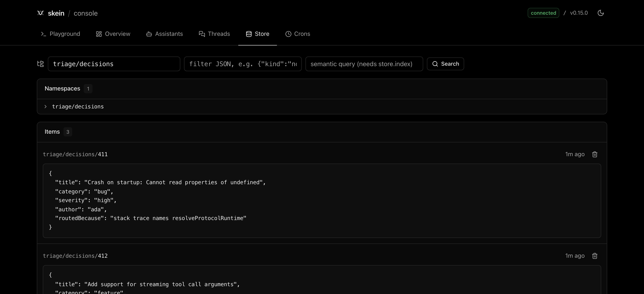Image resolution: width=644 pixels, height=294 pixels.
Task: Open the Assistants tab
Action: tap(164, 34)
